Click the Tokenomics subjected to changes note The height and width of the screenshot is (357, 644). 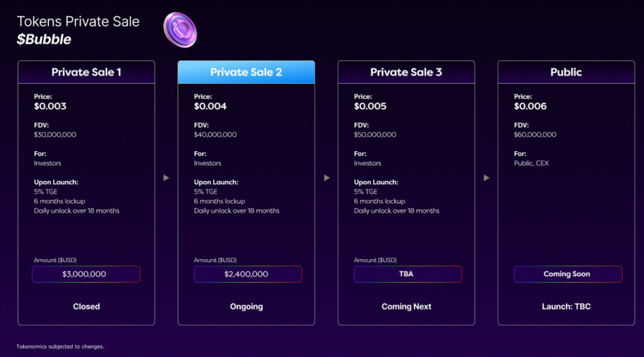(x=60, y=347)
